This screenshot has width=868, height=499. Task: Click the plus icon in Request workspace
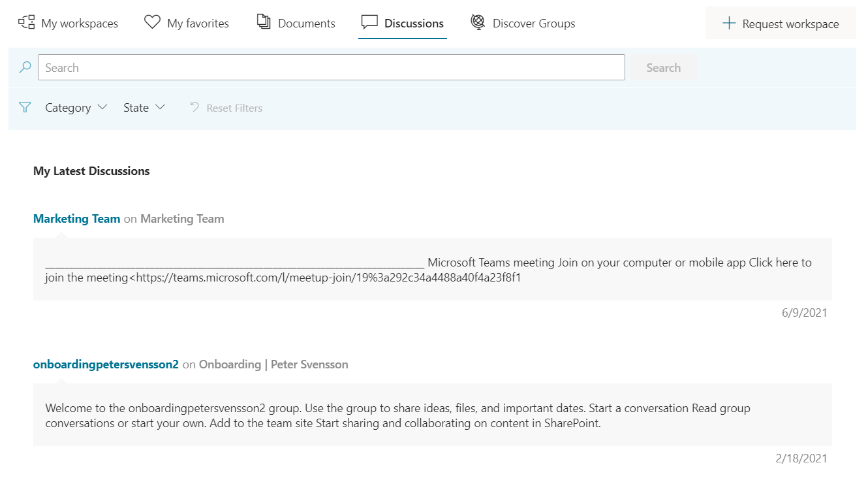point(729,24)
